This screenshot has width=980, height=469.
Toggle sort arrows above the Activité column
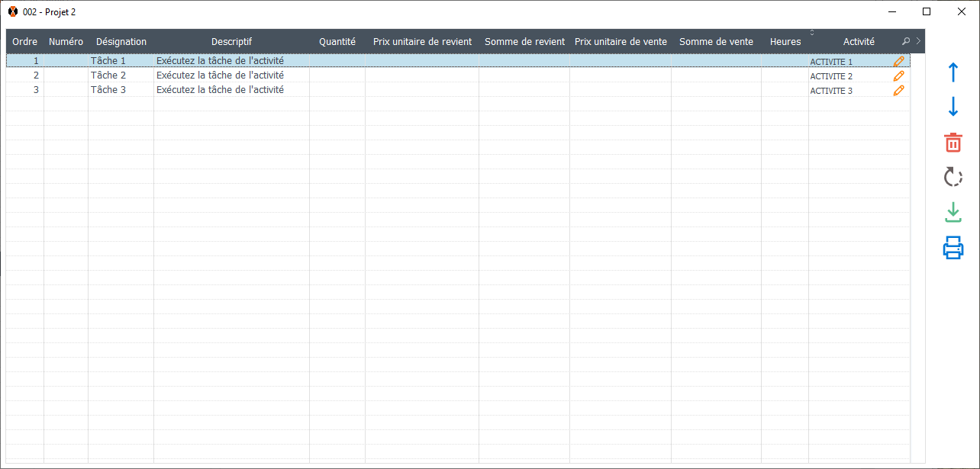(x=812, y=33)
